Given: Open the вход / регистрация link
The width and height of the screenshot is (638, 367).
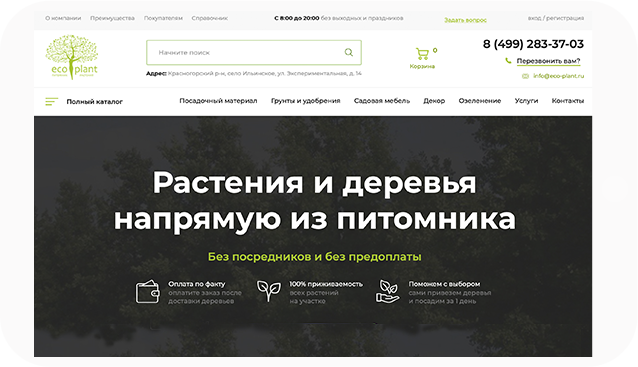Looking at the screenshot, I should pyautogui.click(x=556, y=18).
